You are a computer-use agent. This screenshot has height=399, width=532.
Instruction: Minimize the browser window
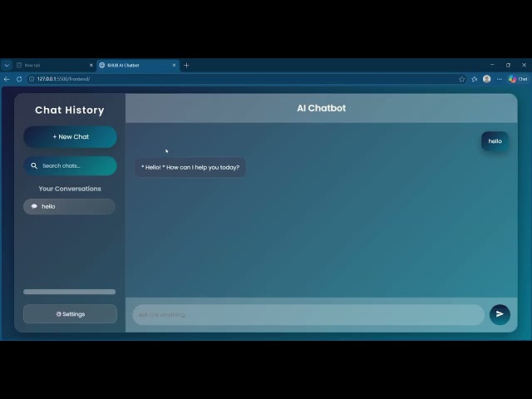pyautogui.click(x=492, y=65)
